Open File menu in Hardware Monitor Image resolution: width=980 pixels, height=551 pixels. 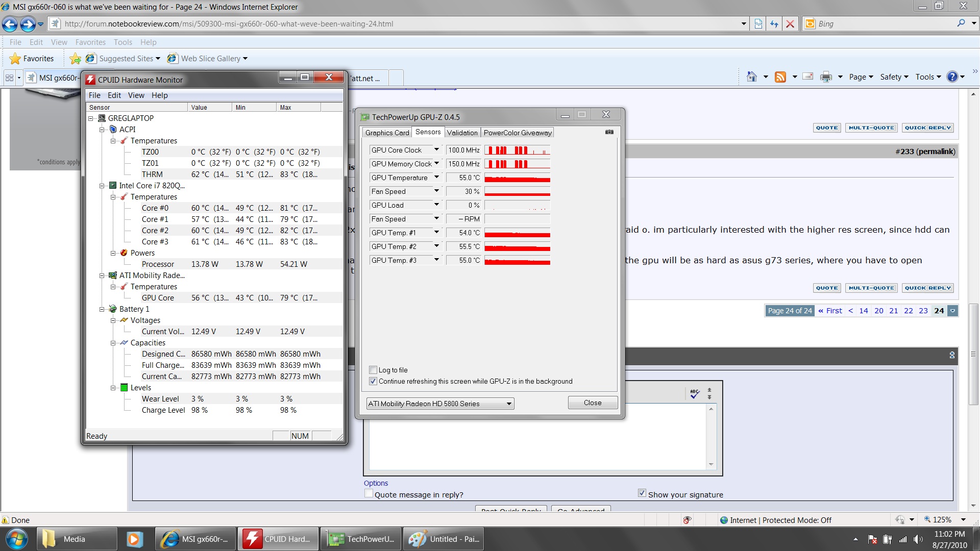94,95
